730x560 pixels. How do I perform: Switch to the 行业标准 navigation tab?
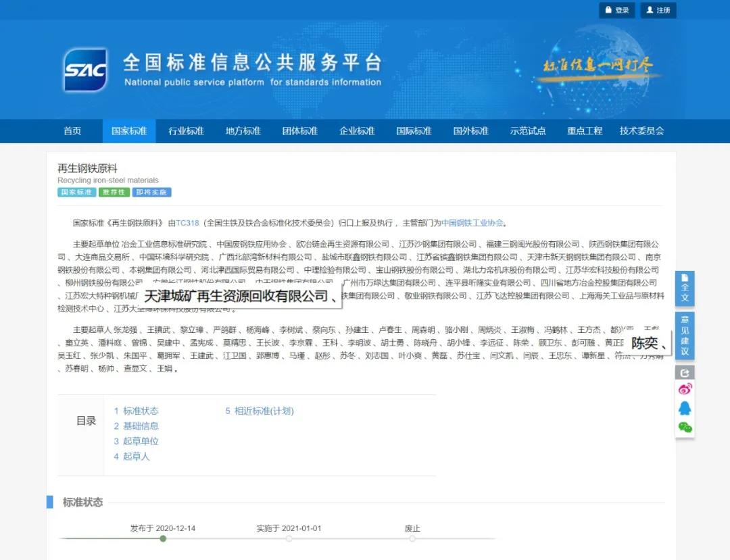pyautogui.click(x=186, y=131)
